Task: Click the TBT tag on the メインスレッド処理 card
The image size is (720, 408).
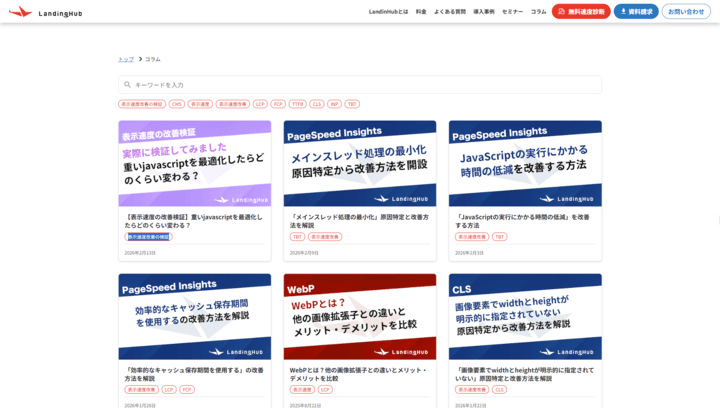Action: point(297,237)
